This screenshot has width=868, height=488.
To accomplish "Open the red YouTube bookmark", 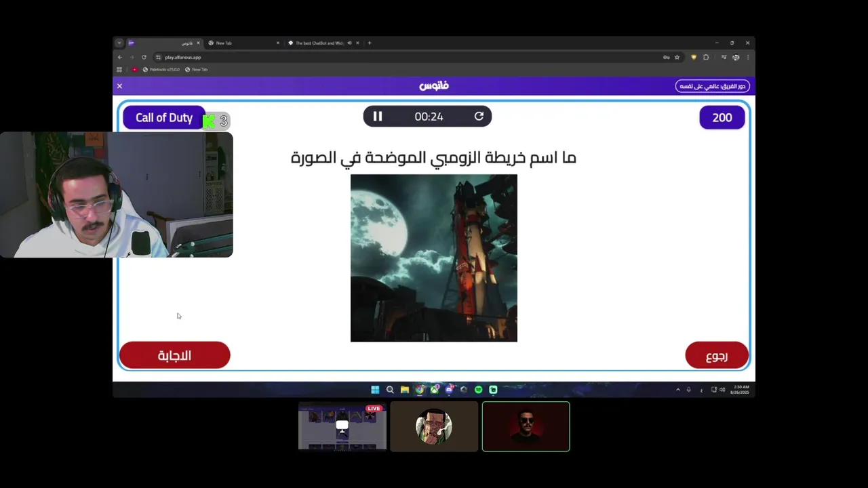I will (x=134, y=69).
